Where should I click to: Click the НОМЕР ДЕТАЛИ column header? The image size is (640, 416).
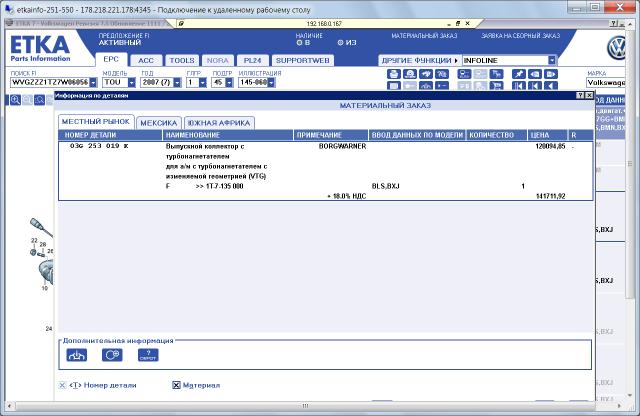pyautogui.click(x=111, y=135)
